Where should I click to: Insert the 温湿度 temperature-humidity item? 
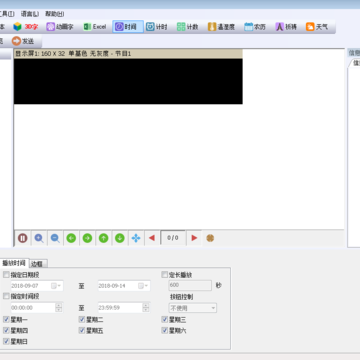click(x=221, y=27)
